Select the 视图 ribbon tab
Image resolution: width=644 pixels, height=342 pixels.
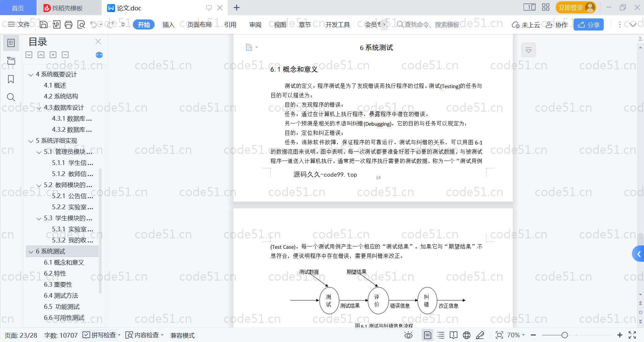point(280,24)
